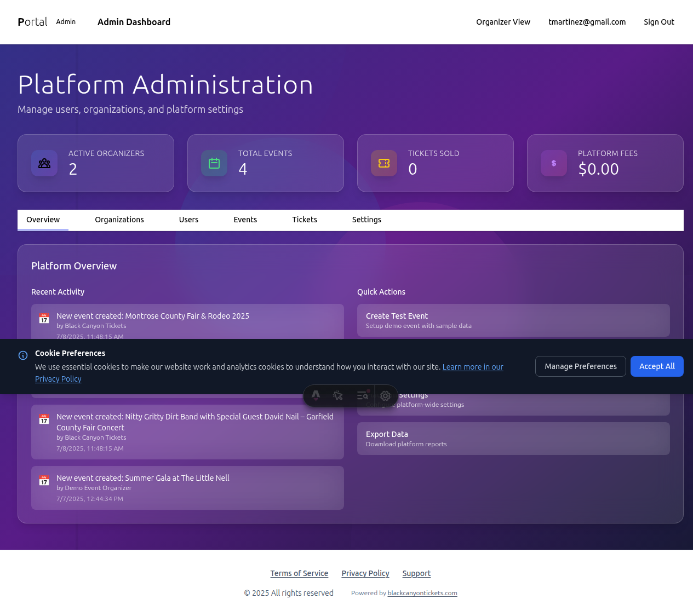The image size is (693, 616).
Task: Click the Platform Fees dollar icon
Action: point(554,163)
